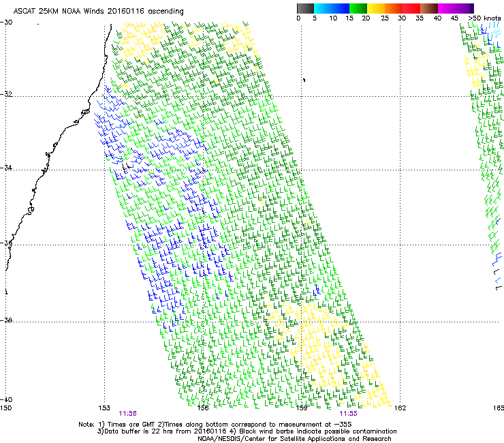504x443 pixels.
Task: Click the title "ASCAT 25KM NOAA Winds 20160116 ascending"
Action: pyautogui.click(x=98, y=12)
